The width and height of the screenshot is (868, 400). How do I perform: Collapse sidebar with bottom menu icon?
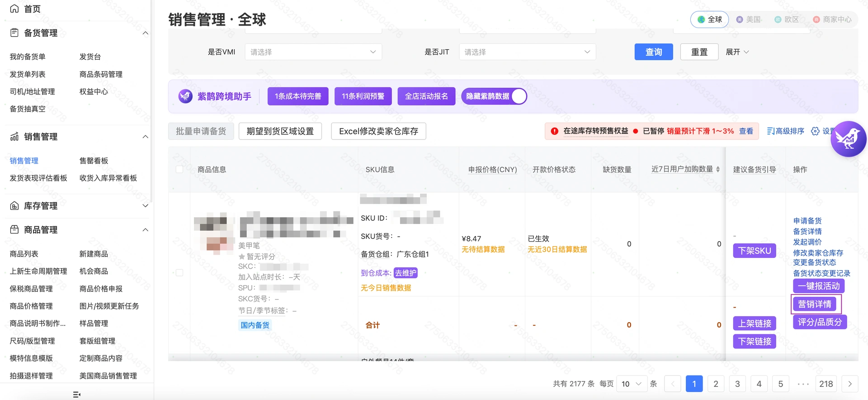pyautogui.click(x=77, y=395)
